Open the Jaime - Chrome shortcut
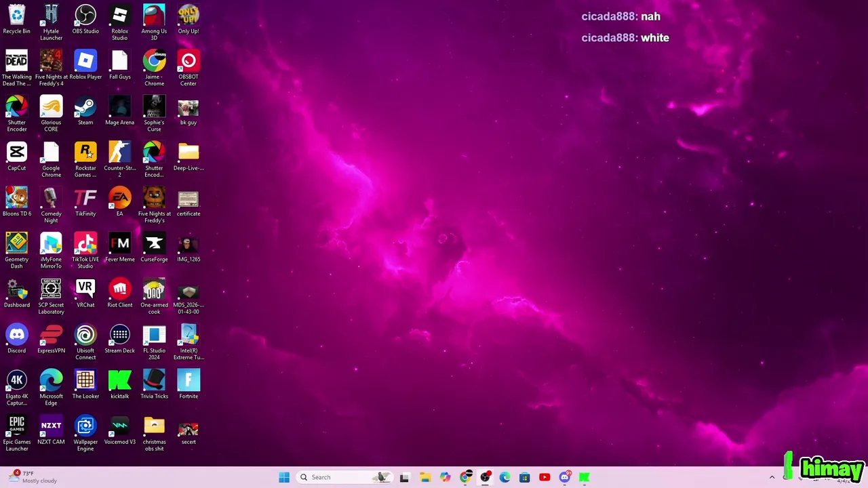 tap(154, 68)
